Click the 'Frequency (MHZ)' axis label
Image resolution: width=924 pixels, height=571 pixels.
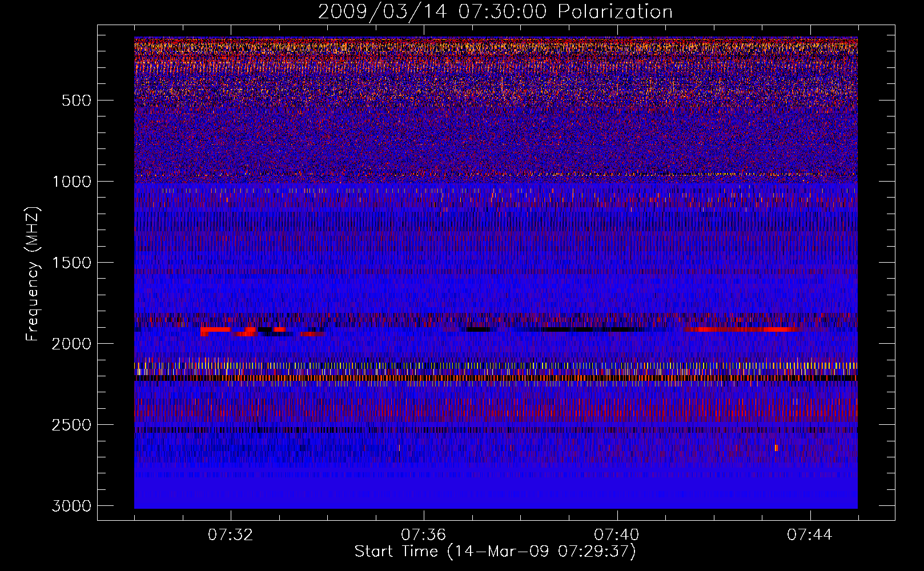point(33,274)
